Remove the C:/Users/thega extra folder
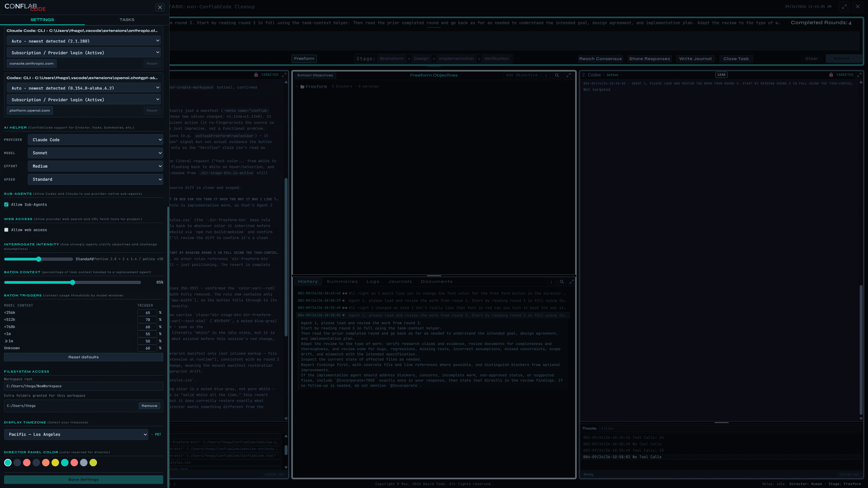The height and width of the screenshot is (488, 868). click(149, 406)
